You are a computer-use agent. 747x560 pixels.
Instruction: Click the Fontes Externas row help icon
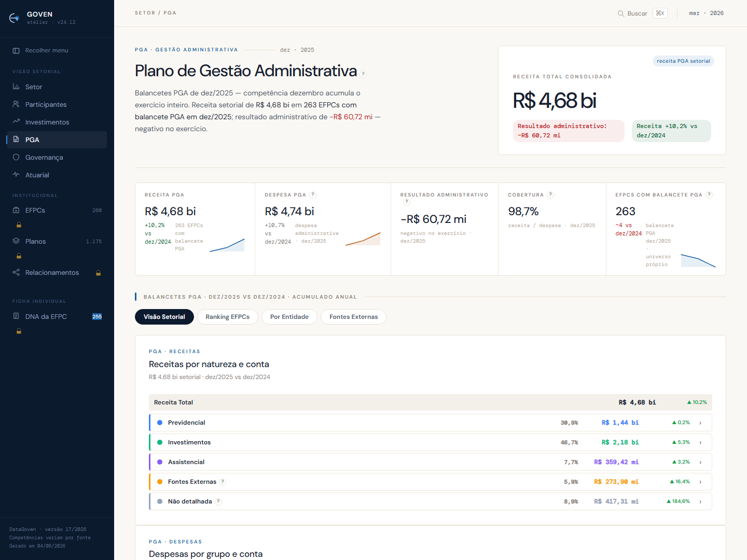(x=223, y=482)
